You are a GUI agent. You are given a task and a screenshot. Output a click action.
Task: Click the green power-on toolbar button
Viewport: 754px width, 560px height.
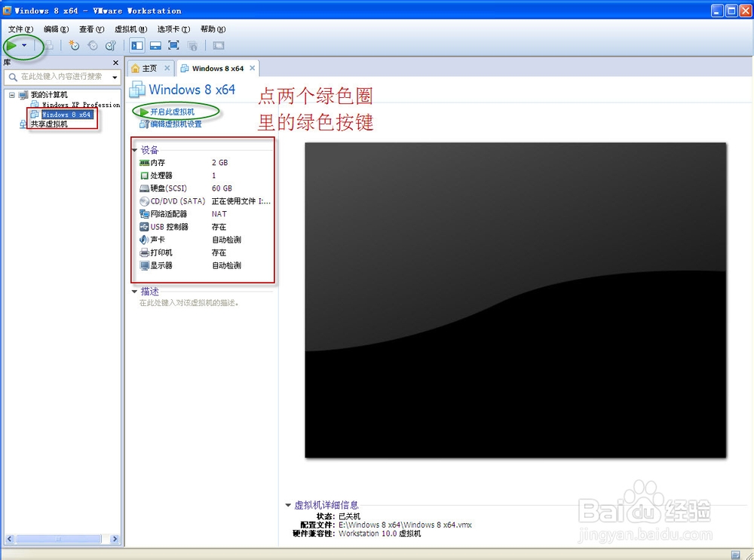[11, 46]
